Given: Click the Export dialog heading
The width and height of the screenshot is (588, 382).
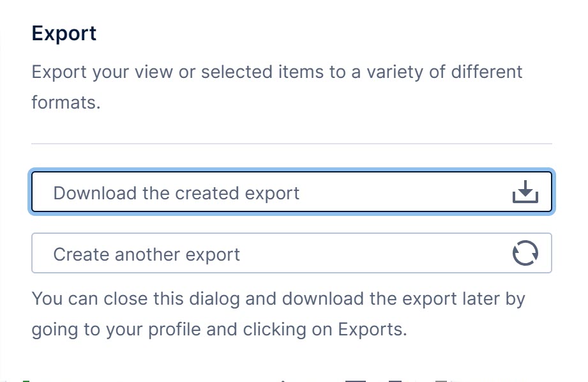Looking at the screenshot, I should pos(64,33).
